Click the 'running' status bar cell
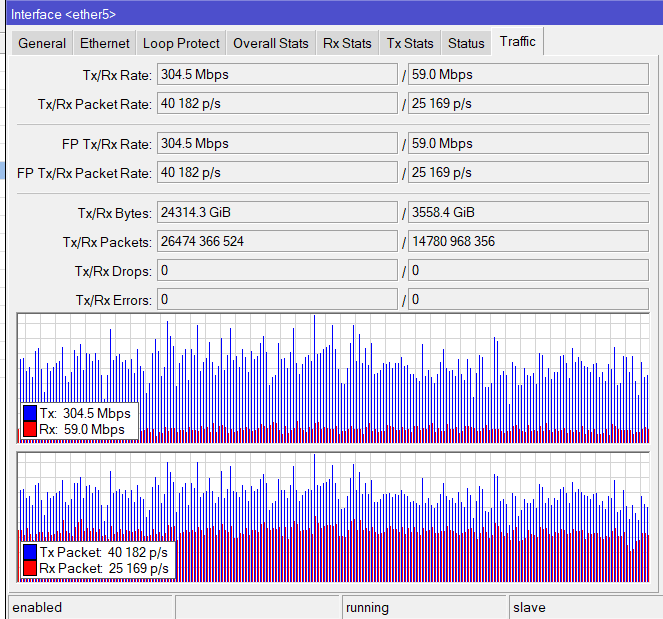This screenshot has width=663, height=619. 423,607
